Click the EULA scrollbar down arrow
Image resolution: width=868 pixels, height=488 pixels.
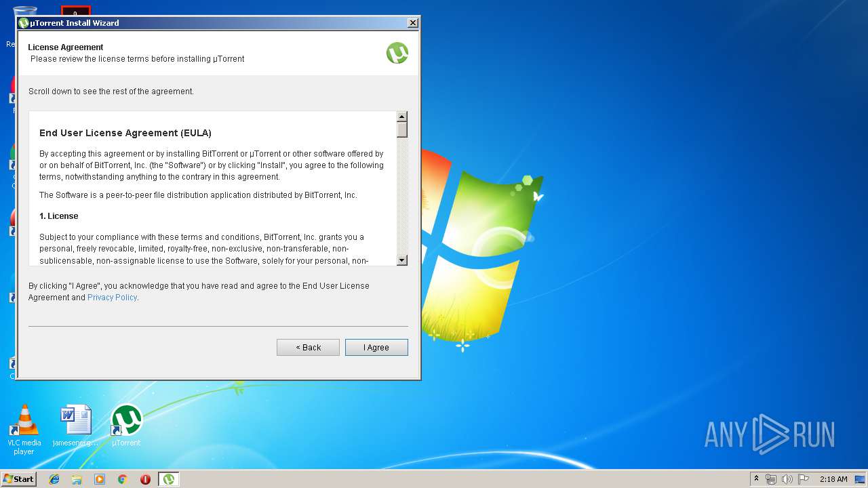pyautogui.click(x=402, y=260)
